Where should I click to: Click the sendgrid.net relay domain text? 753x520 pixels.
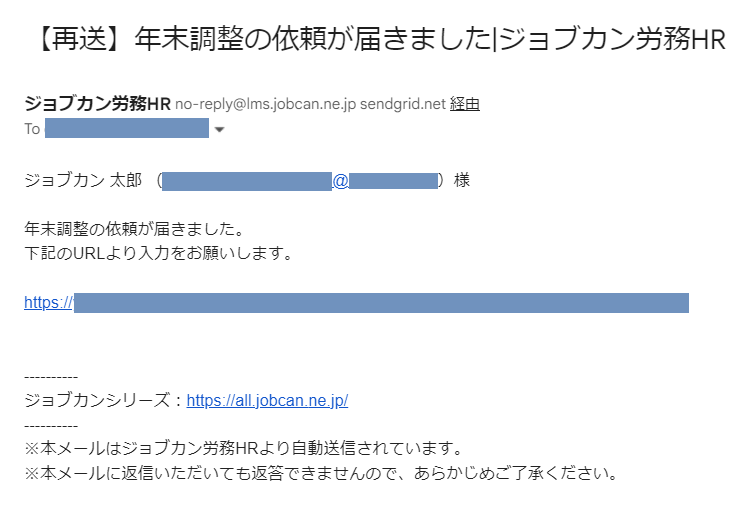coord(402,104)
